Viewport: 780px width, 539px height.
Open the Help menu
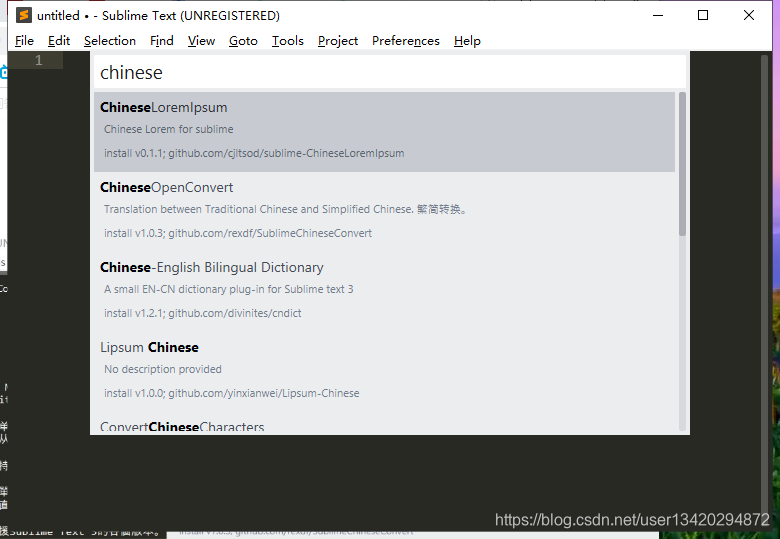click(467, 41)
